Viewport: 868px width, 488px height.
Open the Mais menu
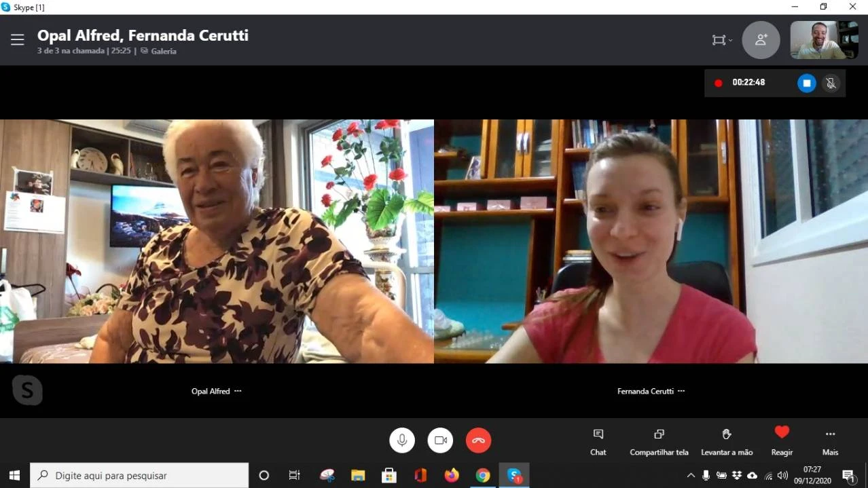pyautogui.click(x=830, y=441)
